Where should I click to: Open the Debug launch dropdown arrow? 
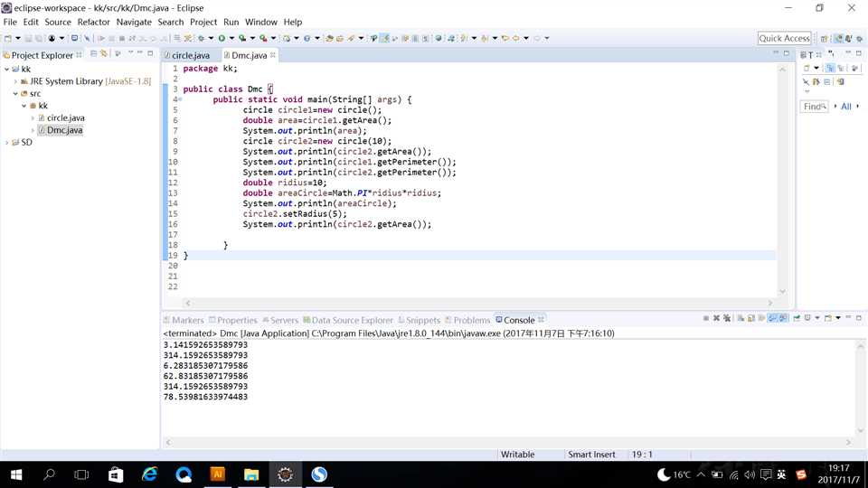[x=211, y=38]
